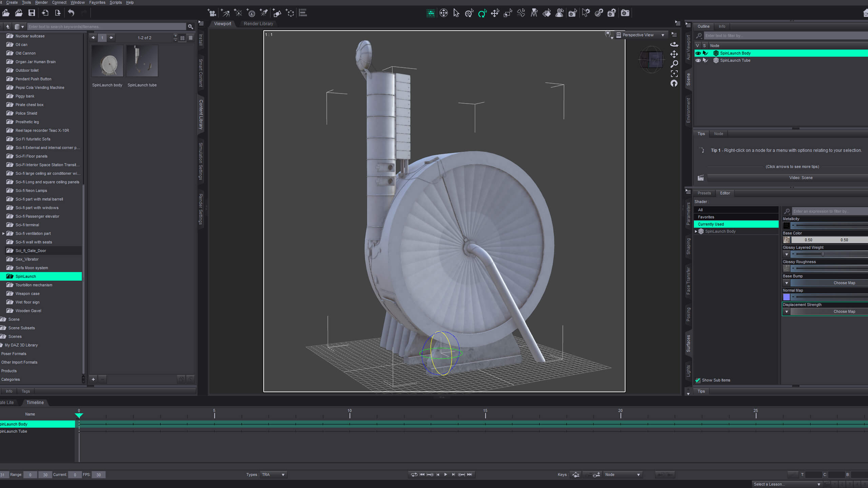Activate the Scale tool
The height and width of the screenshot is (488, 868).
click(x=508, y=13)
